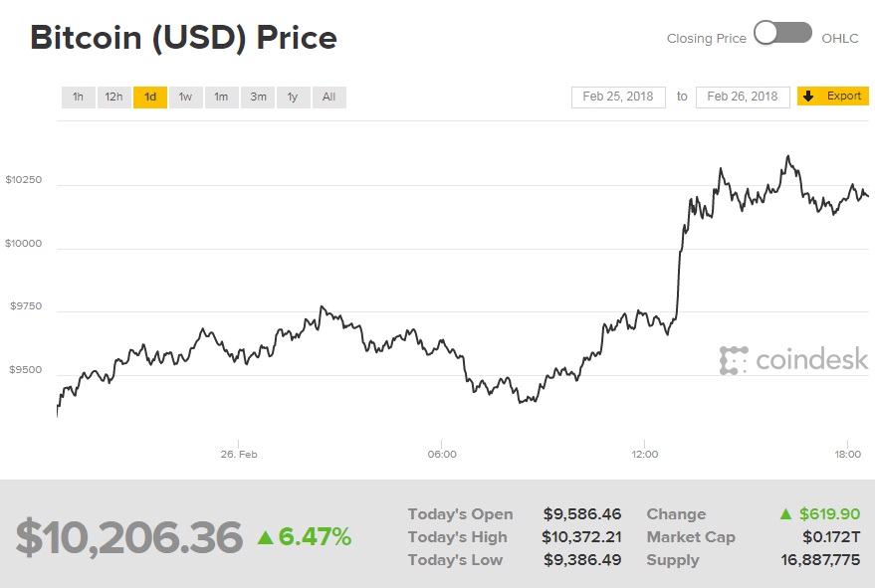Open the Feb 26, 2018 end date field
This screenshot has height=588, width=875.
pyautogui.click(x=743, y=97)
